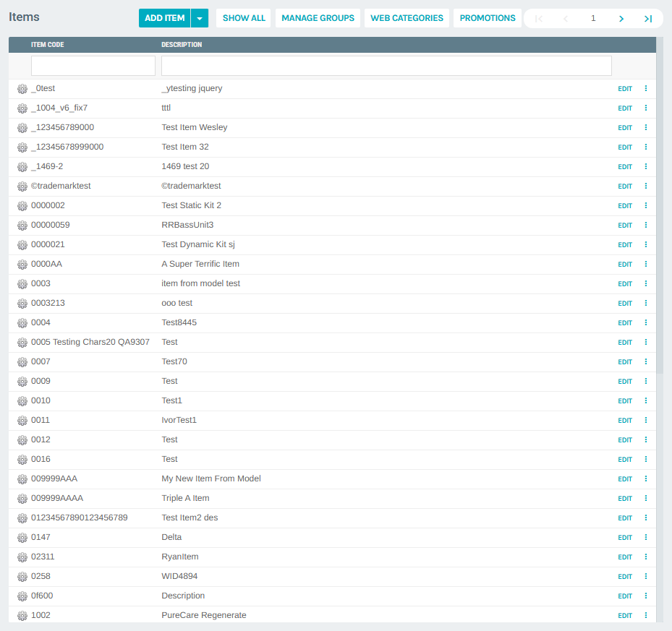
Task: Open the three-dot menu for 02311
Action: point(645,557)
